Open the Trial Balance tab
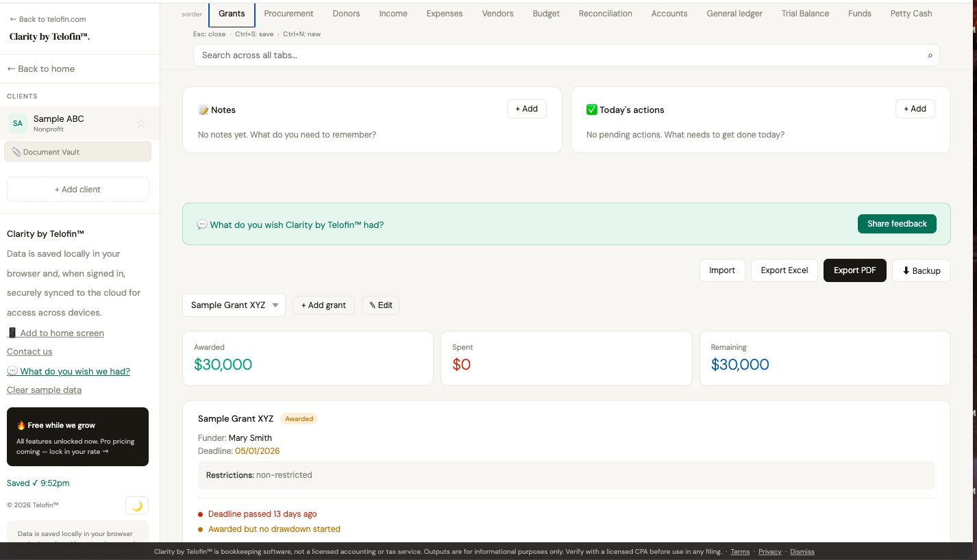The width and height of the screenshot is (977, 560). click(x=805, y=14)
